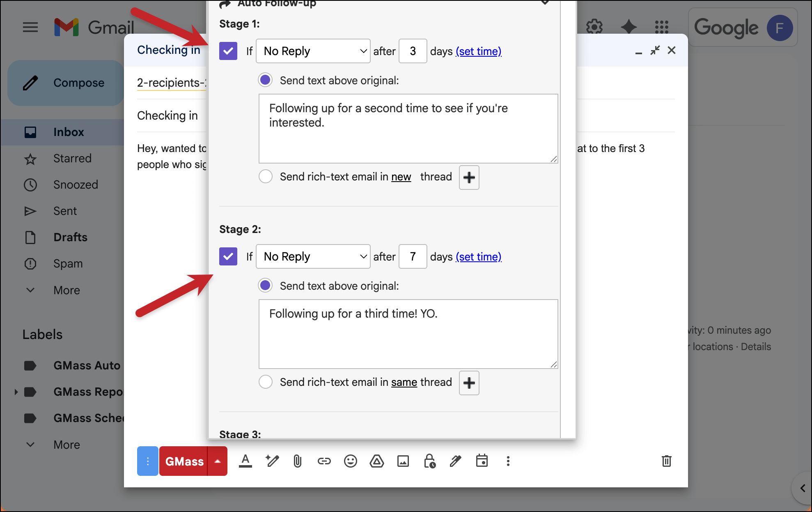Click Stage 2 days number field
Screen dimensions: 812x512
point(413,256)
